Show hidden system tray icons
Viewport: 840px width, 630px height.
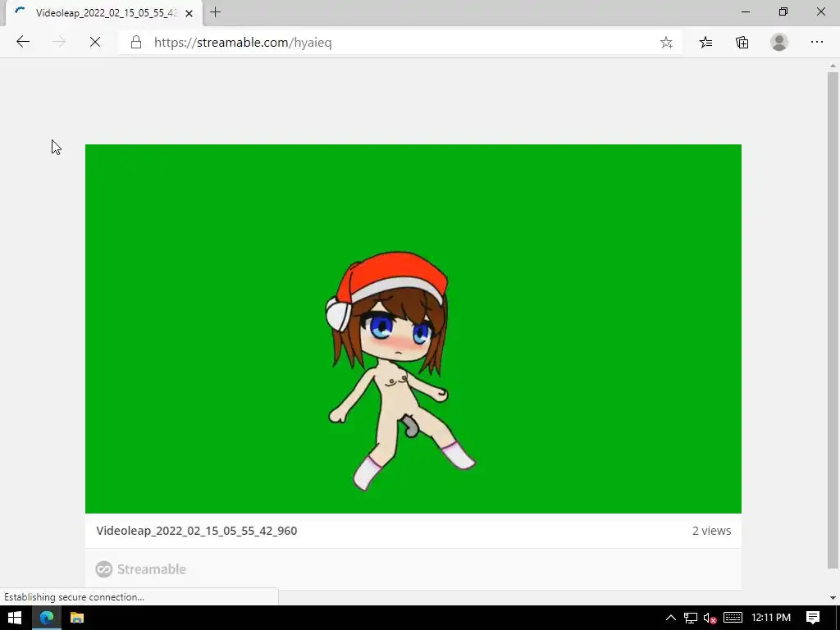point(670,618)
